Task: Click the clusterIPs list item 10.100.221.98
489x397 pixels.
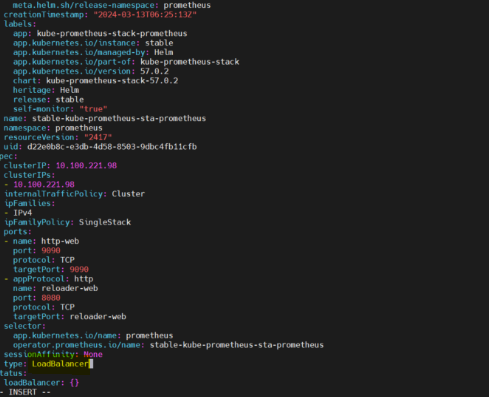Action: (x=44, y=185)
